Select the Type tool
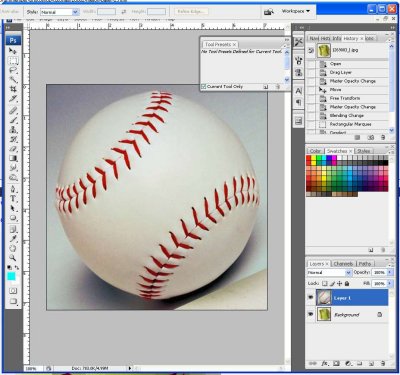This screenshot has height=375, width=400. click(x=13, y=199)
